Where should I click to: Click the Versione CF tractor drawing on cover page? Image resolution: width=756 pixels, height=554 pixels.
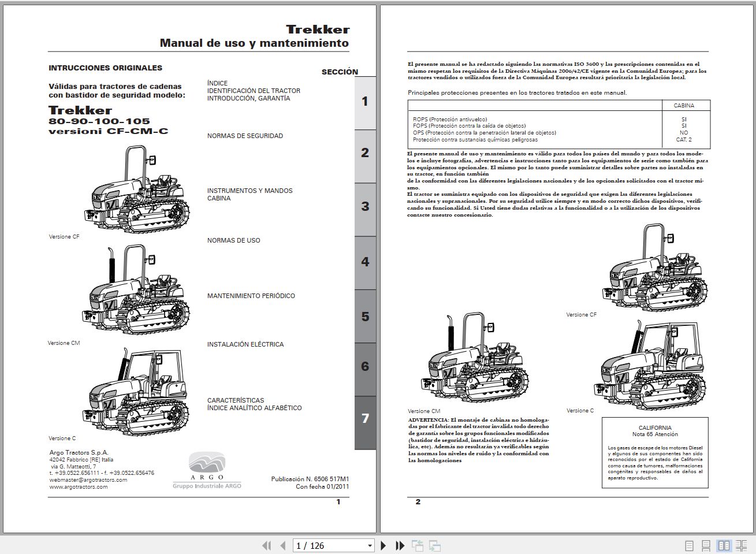tap(137, 188)
